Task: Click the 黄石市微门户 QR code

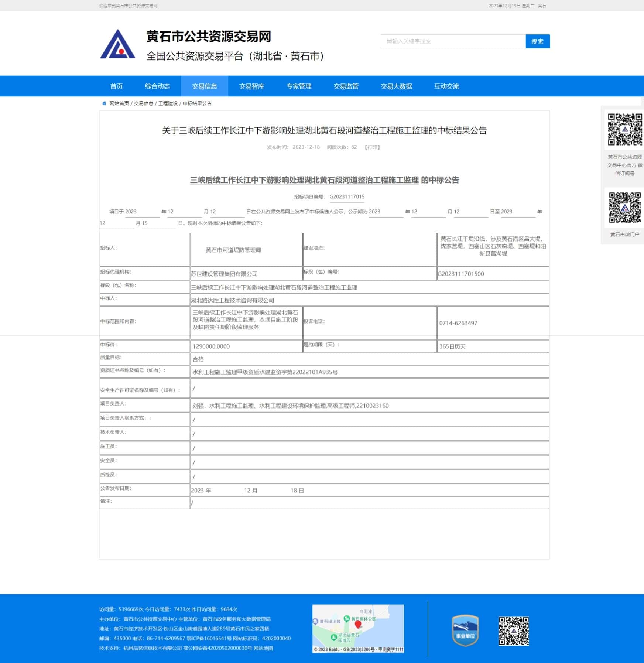Action: point(625,208)
